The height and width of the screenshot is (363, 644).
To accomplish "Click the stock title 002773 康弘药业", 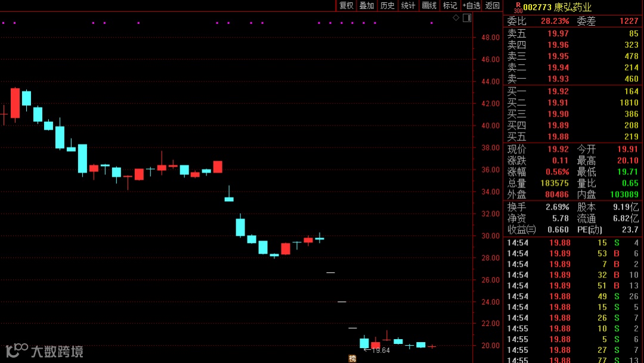I will [558, 7].
